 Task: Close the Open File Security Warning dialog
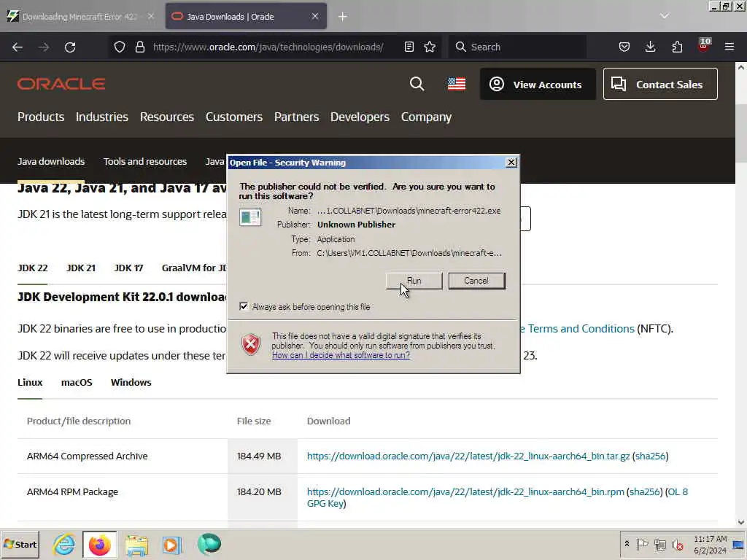511,163
